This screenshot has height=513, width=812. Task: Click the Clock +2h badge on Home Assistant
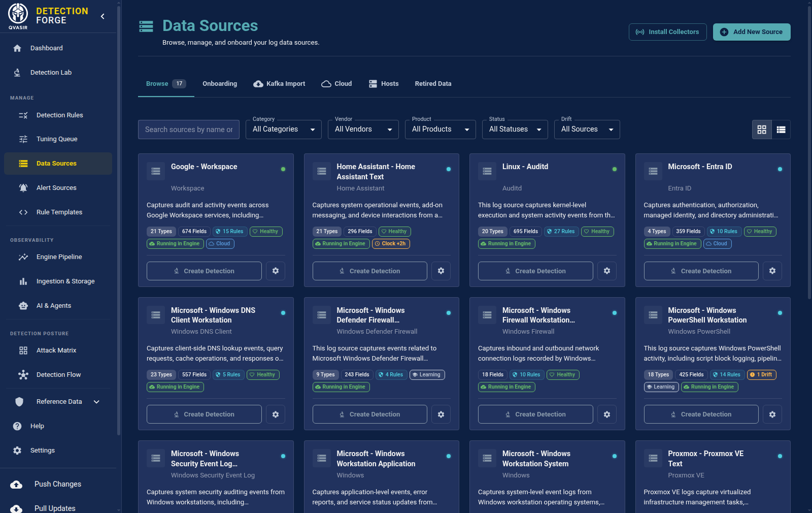(391, 244)
